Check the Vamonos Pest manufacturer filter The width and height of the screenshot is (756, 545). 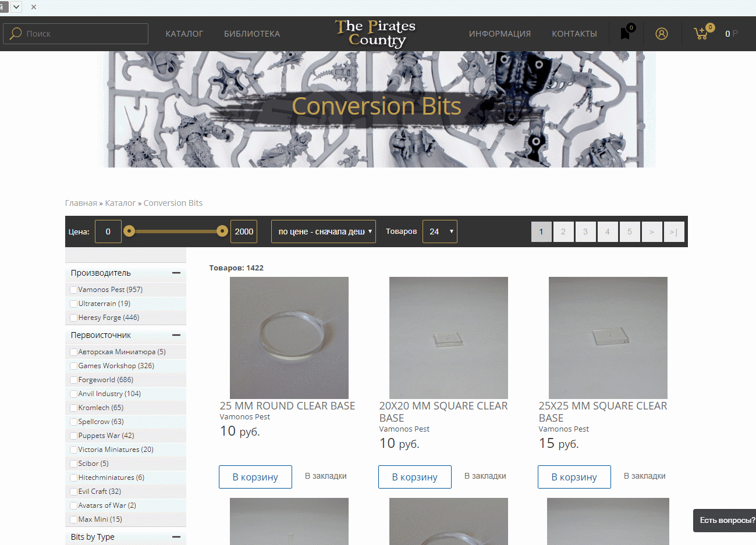[x=73, y=290]
